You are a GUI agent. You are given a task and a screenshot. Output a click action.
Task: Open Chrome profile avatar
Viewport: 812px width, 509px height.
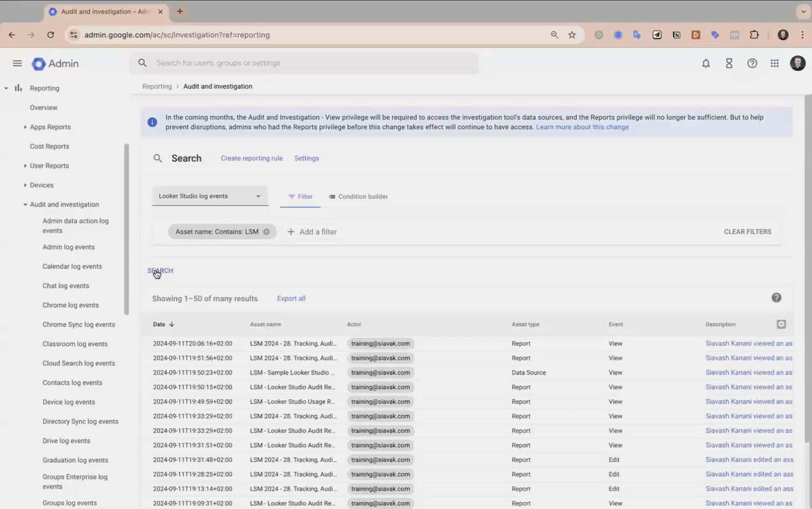pyautogui.click(x=783, y=35)
